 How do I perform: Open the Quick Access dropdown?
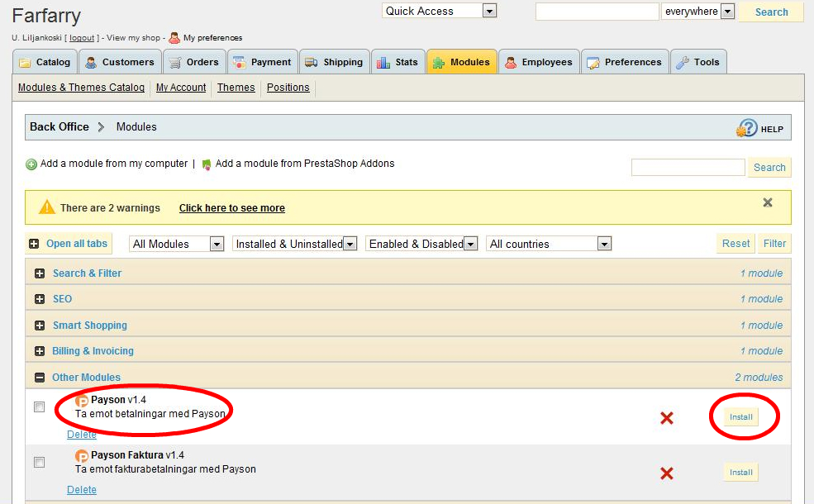439,11
